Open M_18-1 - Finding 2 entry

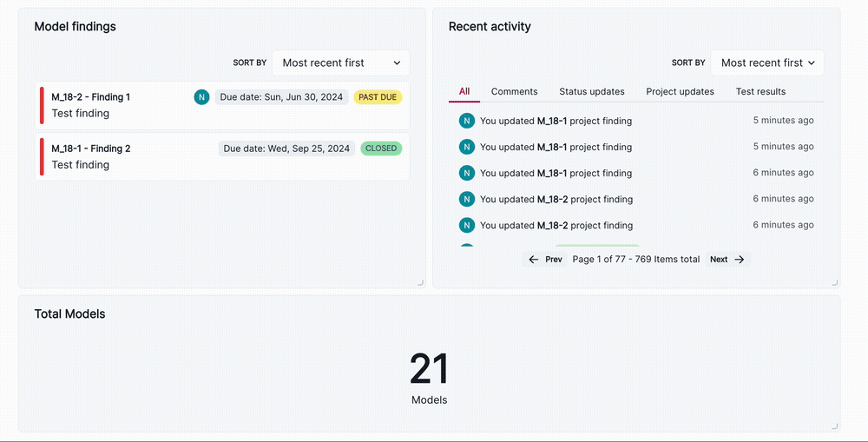90,148
